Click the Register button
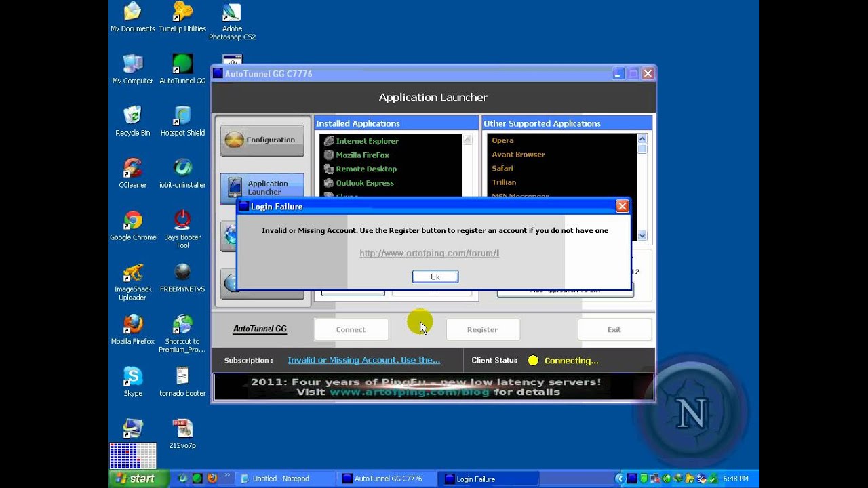 483,329
